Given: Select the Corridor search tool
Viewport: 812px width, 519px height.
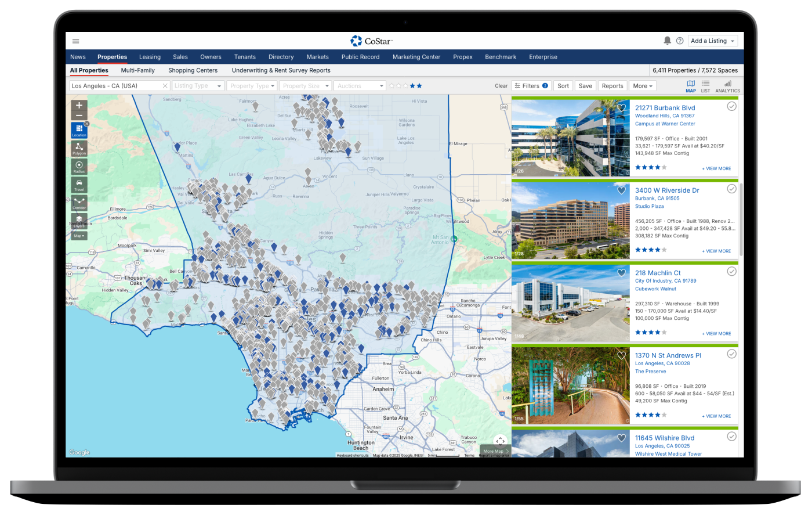Looking at the screenshot, I should click(79, 203).
